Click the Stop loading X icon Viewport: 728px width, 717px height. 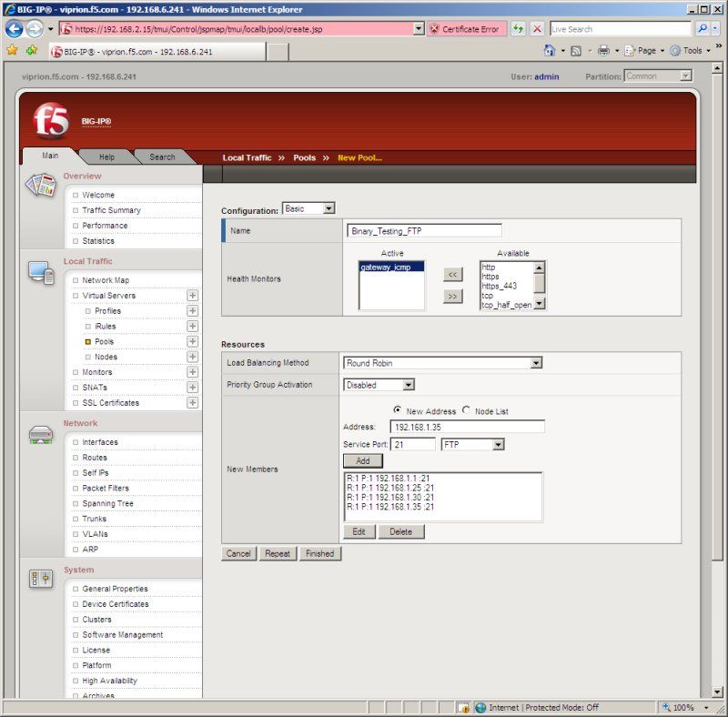537,29
